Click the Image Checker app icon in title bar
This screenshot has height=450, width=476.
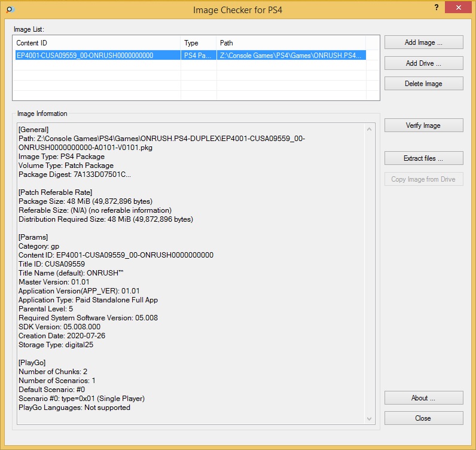coord(10,10)
